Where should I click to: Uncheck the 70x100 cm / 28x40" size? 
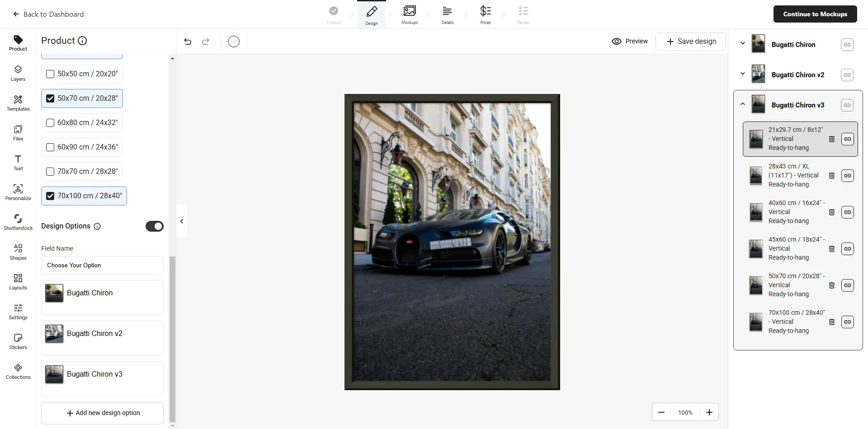point(50,196)
